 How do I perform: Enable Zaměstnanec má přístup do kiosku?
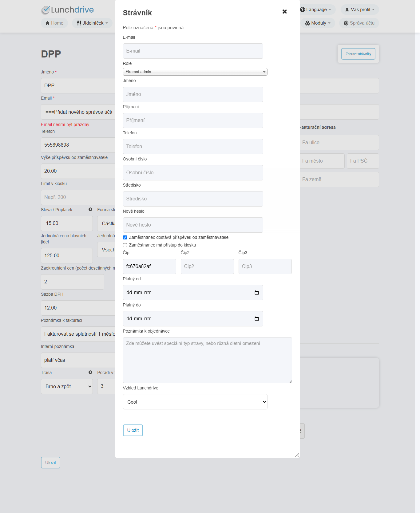[125, 245]
